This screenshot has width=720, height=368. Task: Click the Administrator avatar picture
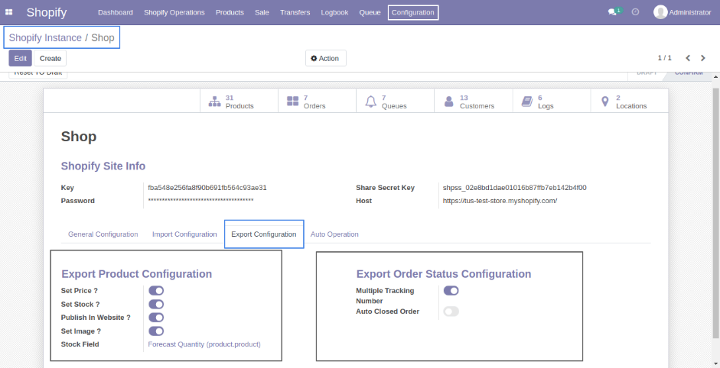pyautogui.click(x=660, y=12)
